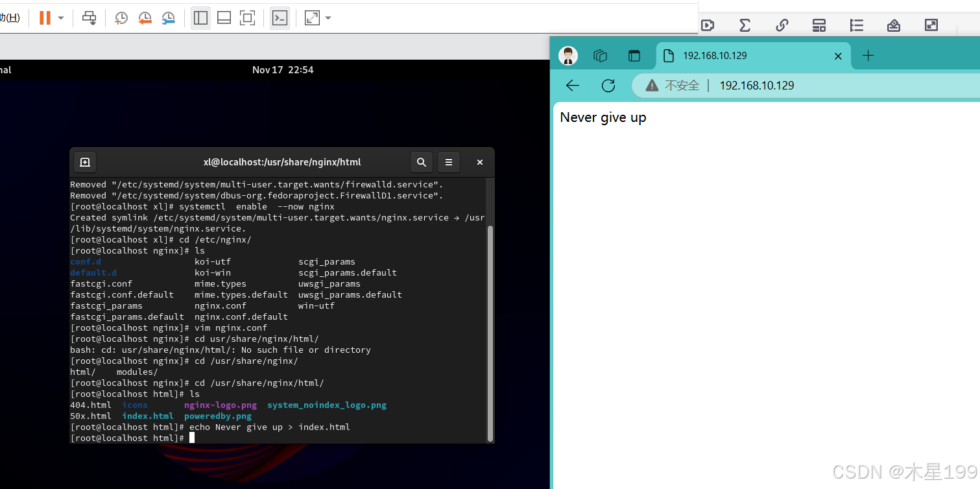Revert to snapshot using the orange arrow clock
Image resolution: width=980 pixels, height=489 pixels.
click(145, 18)
